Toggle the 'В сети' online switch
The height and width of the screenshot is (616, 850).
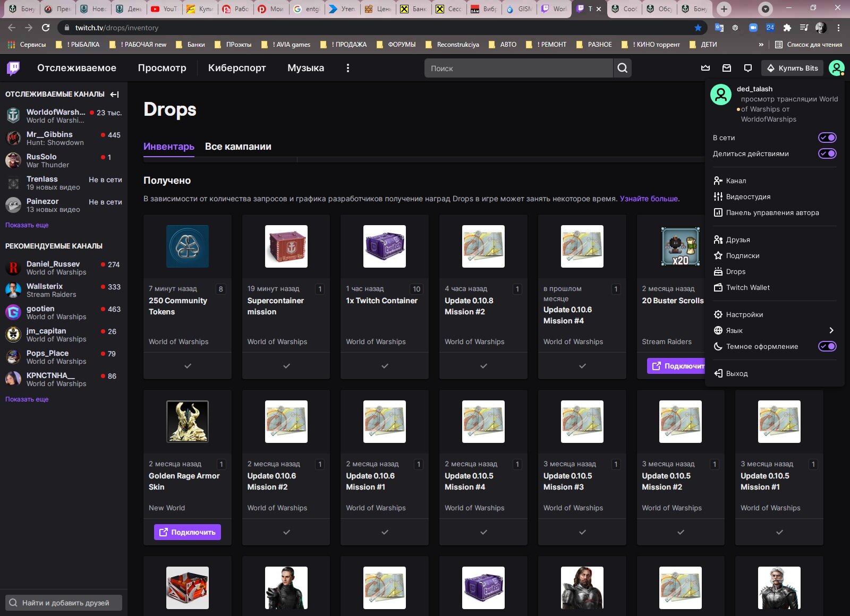point(827,138)
